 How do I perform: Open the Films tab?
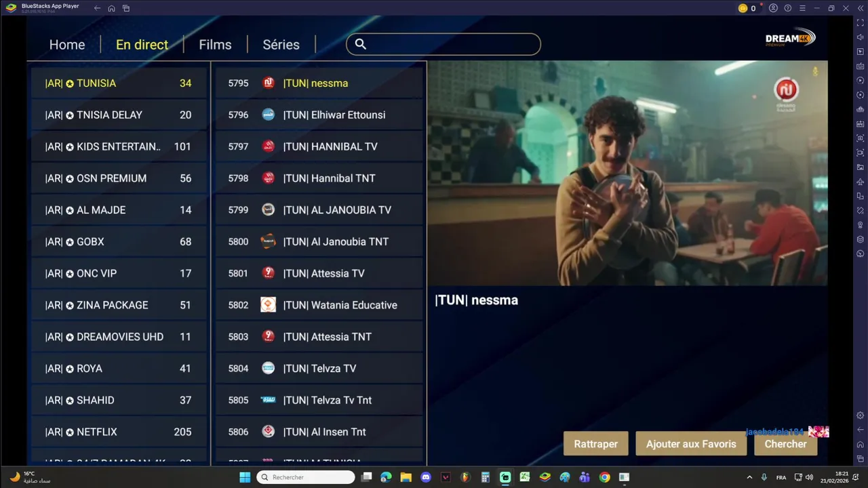coord(215,45)
